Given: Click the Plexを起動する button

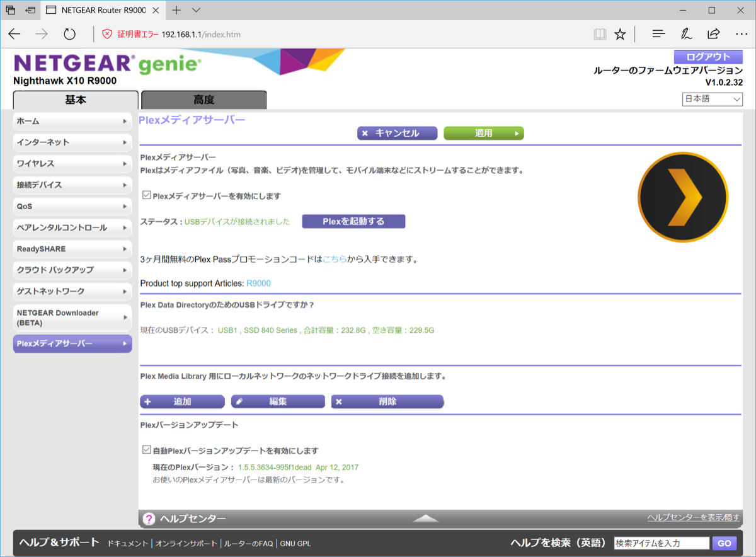Looking at the screenshot, I should (x=353, y=221).
